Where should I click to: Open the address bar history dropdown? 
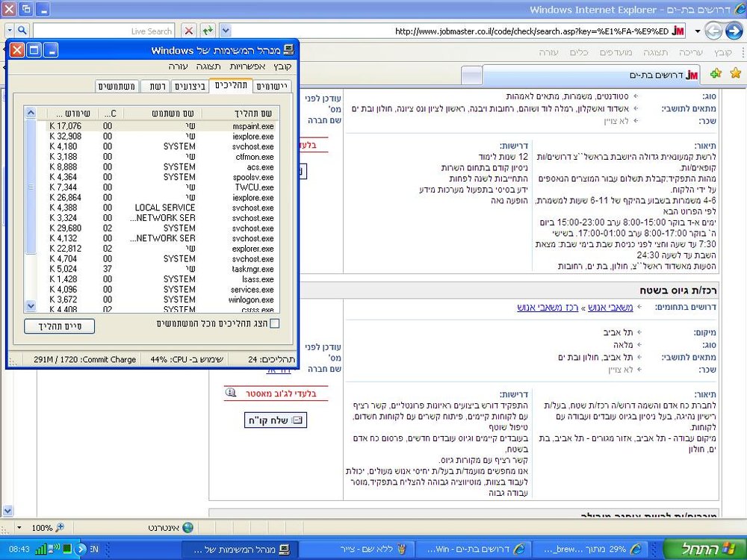click(226, 31)
